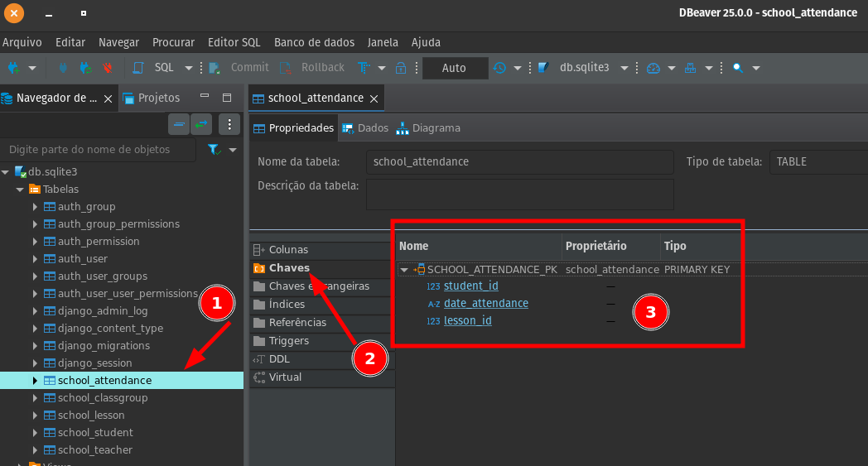
Task: Click the connect plug icon
Action: click(63, 68)
